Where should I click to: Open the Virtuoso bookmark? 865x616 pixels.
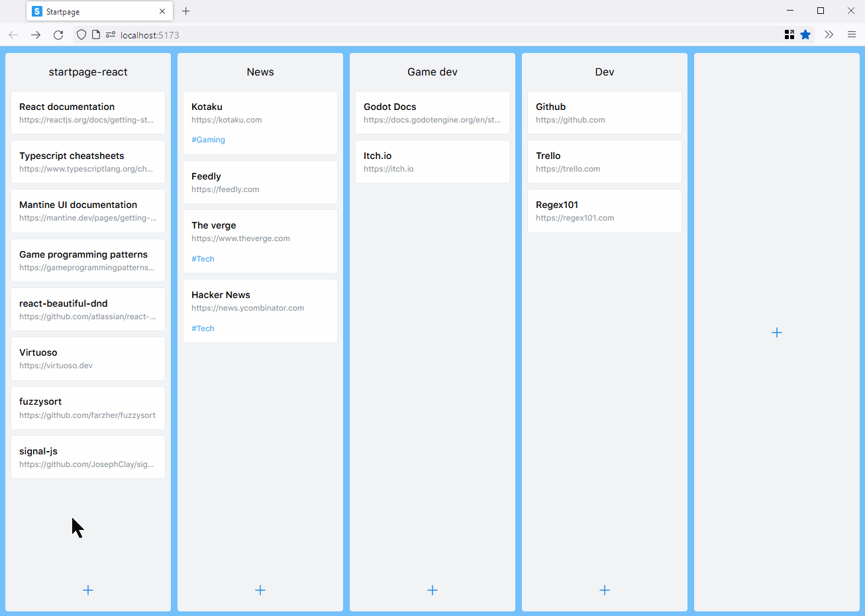[88, 358]
